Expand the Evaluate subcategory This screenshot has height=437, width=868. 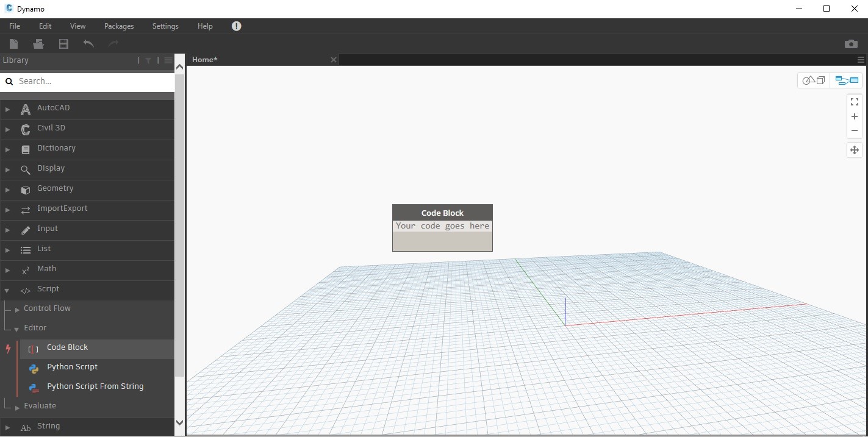click(x=17, y=407)
